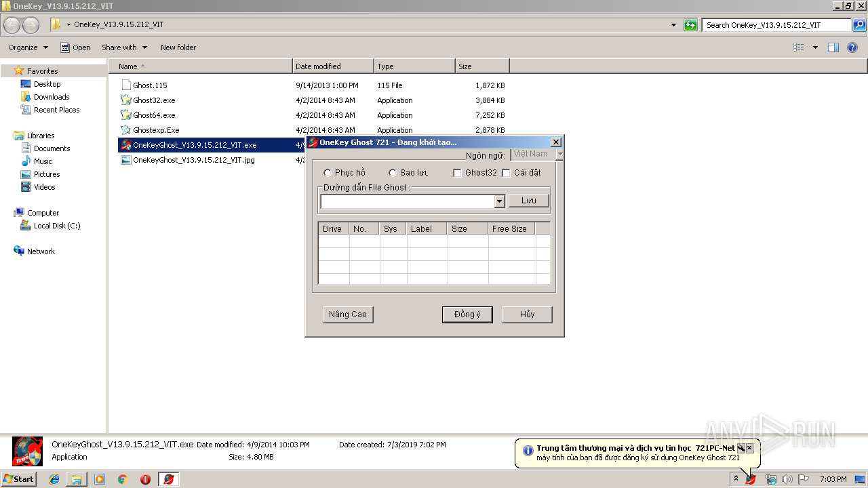The height and width of the screenshot is (488, 868).
Task: Click the network tray icon
Action: [770, 479]
